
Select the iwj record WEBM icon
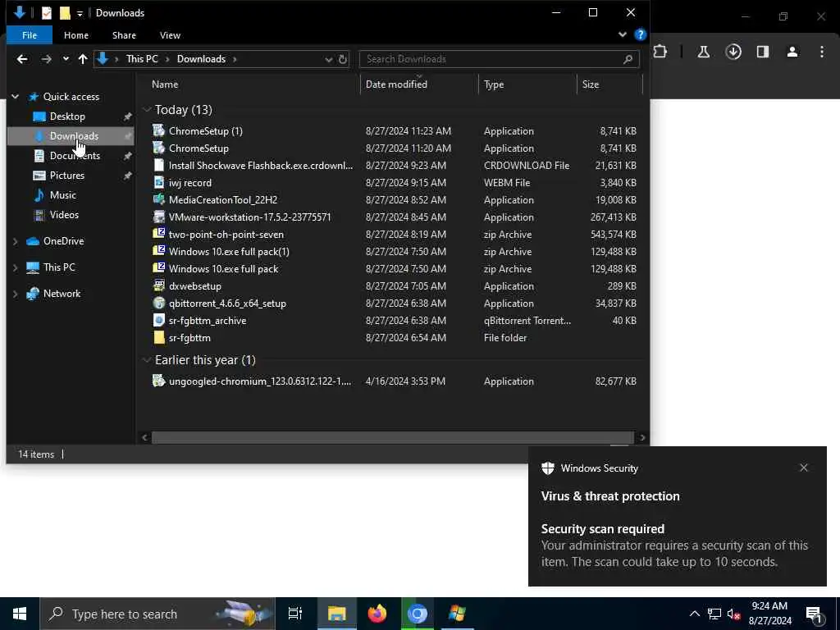158,182
